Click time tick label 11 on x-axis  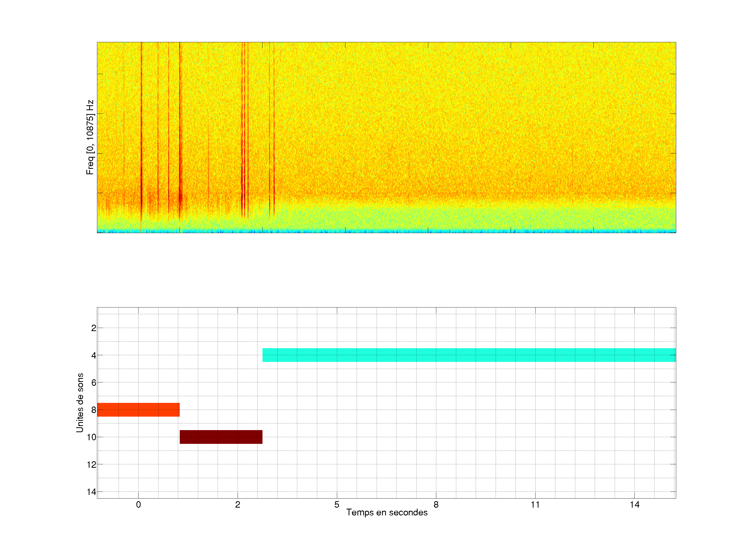(535, 505)
